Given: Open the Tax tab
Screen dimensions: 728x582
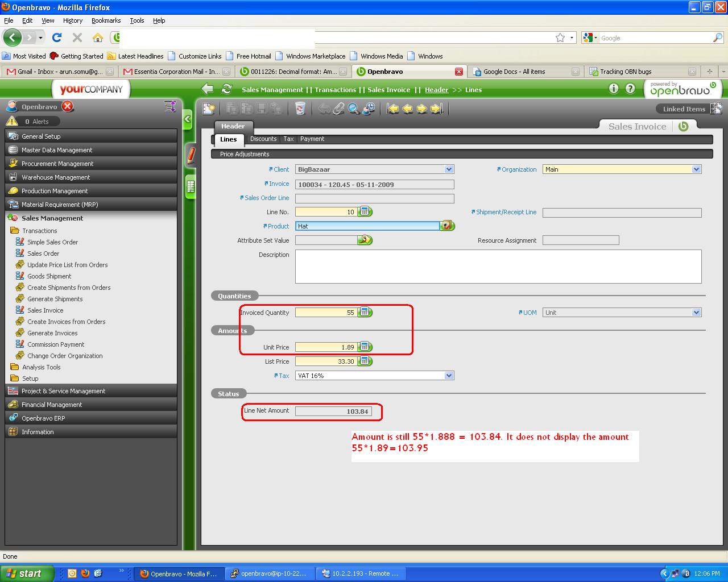Looking at the screenshot, I should pyautogui.click(x=289, y=139).
